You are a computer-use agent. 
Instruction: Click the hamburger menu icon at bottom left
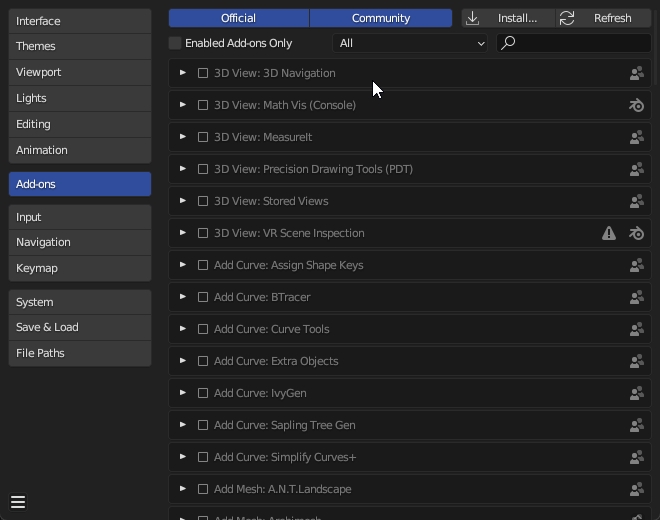18,502
